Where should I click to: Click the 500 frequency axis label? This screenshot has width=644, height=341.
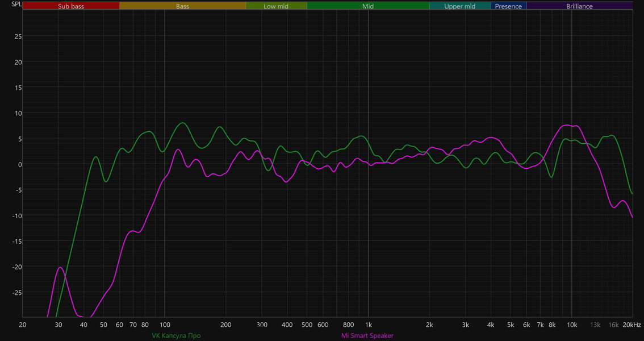point(307,325)
